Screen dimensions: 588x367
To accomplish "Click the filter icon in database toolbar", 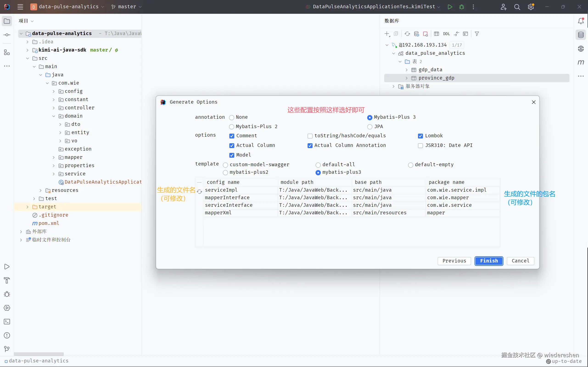I will (477, 34).
